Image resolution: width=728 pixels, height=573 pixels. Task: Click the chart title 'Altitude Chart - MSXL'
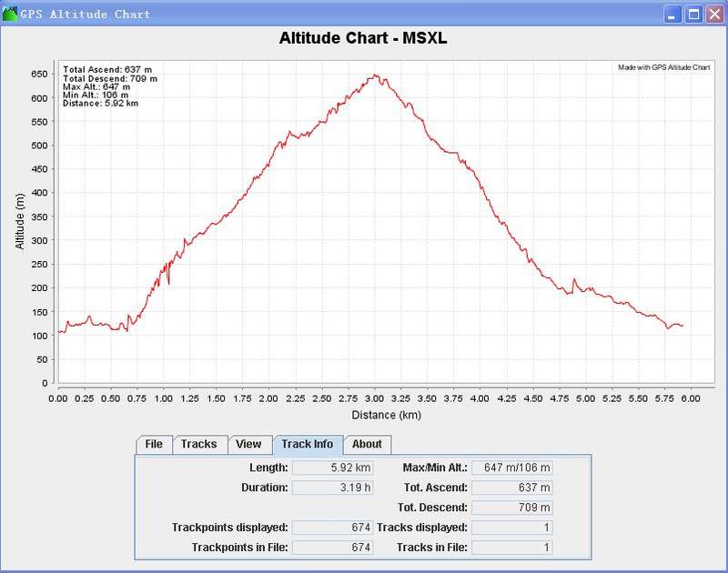(x=363, y=38)
